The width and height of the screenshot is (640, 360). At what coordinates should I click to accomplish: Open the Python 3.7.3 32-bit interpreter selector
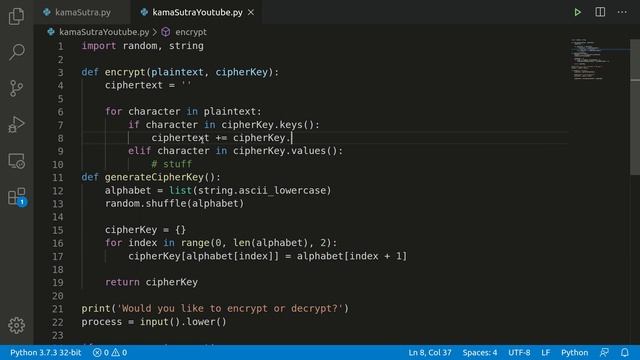(x=45, y=353)
